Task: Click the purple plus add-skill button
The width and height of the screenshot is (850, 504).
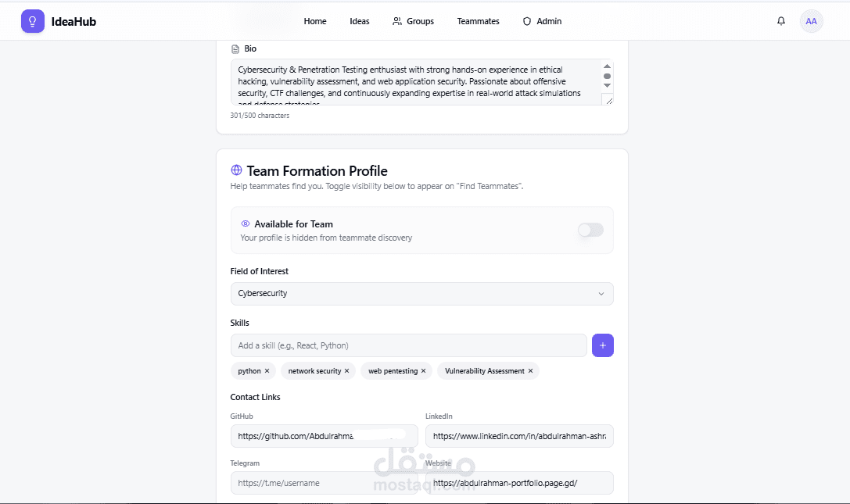Action: [x=602, y=345]
